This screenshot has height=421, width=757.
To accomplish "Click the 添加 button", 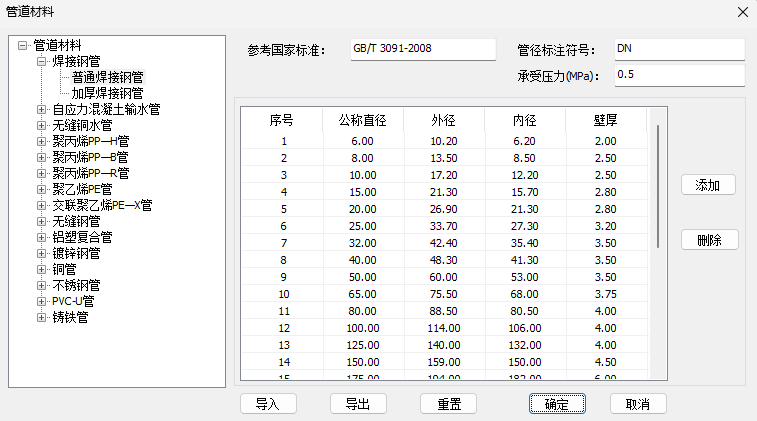I will (709, 185).
